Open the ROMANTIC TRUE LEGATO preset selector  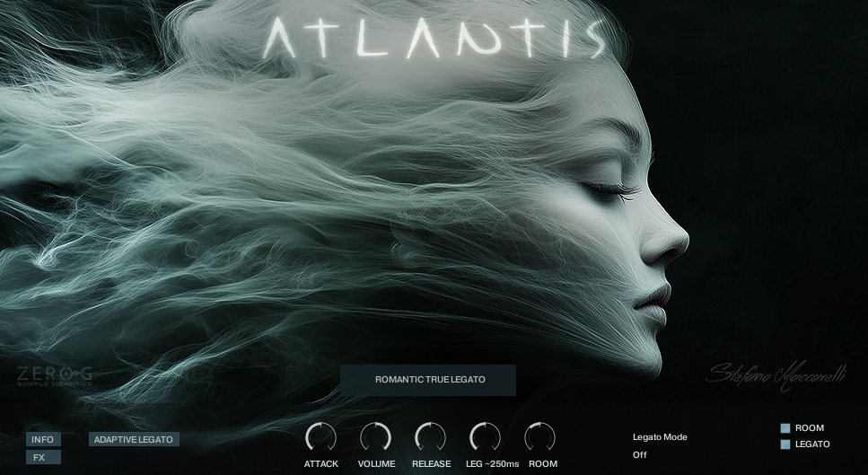click(428, 380)
